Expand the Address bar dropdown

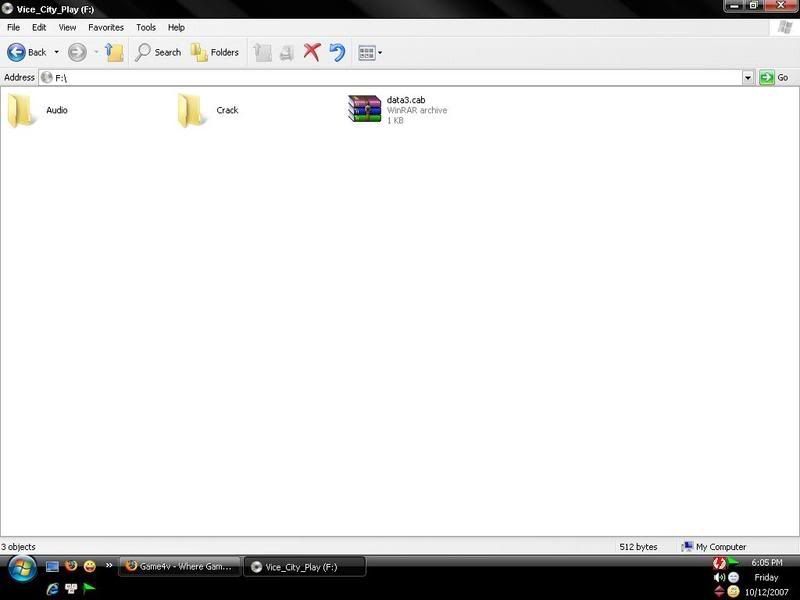click(x=747, y=78)
